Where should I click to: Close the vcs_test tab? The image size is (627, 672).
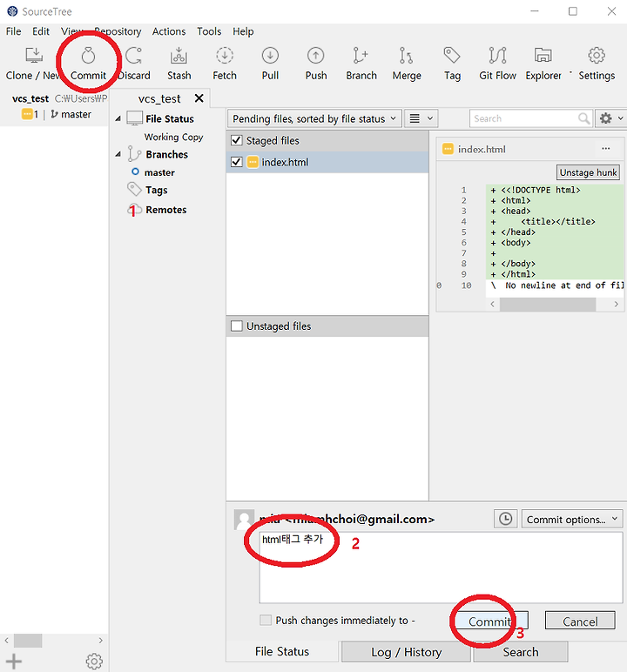pyautogui.click(x=199, y=98)
